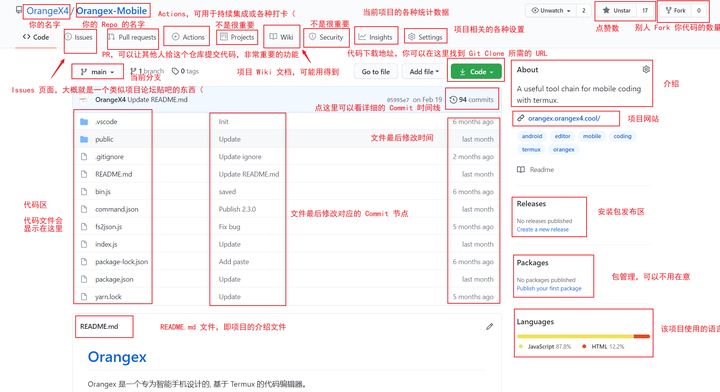Screen dimensions: 720x392
Task: Edit README with the pencil icon
Action: click(489, 326)
